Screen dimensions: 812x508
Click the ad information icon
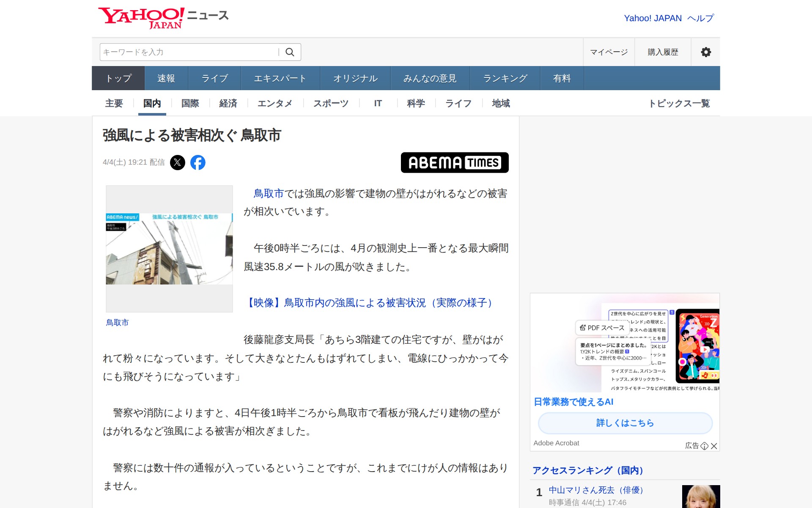click(705, 446)
